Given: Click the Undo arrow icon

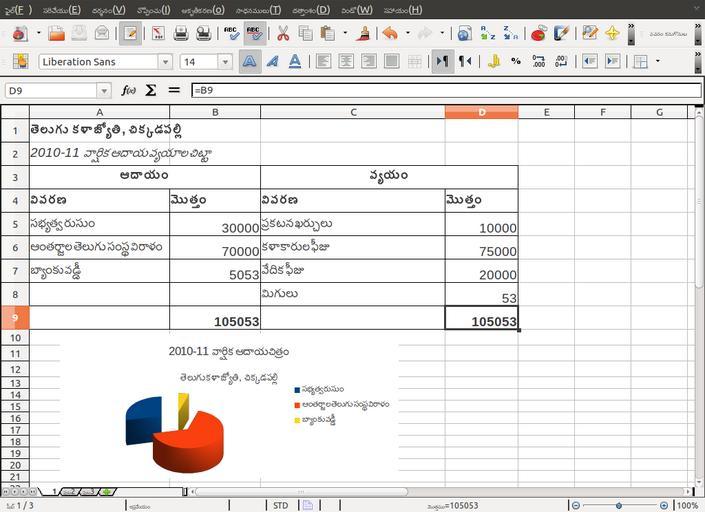Looking at the screenshot, I should tap(389, 34).
